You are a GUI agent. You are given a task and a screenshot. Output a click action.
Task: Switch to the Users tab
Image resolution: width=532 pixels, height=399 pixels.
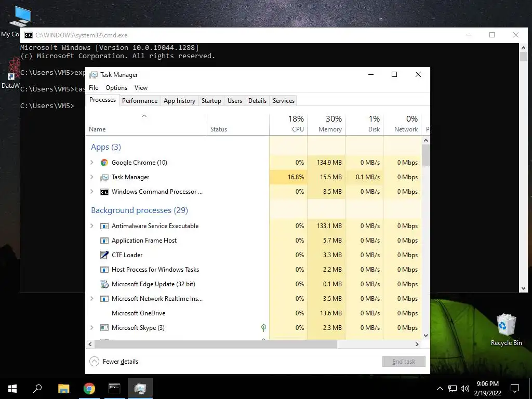tap(235, 101)
